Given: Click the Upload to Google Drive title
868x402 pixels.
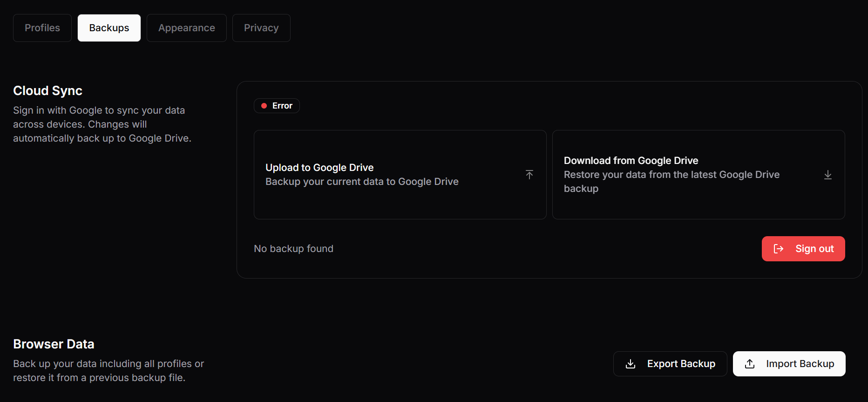Looking at the screenshot, I should [319, 168].
